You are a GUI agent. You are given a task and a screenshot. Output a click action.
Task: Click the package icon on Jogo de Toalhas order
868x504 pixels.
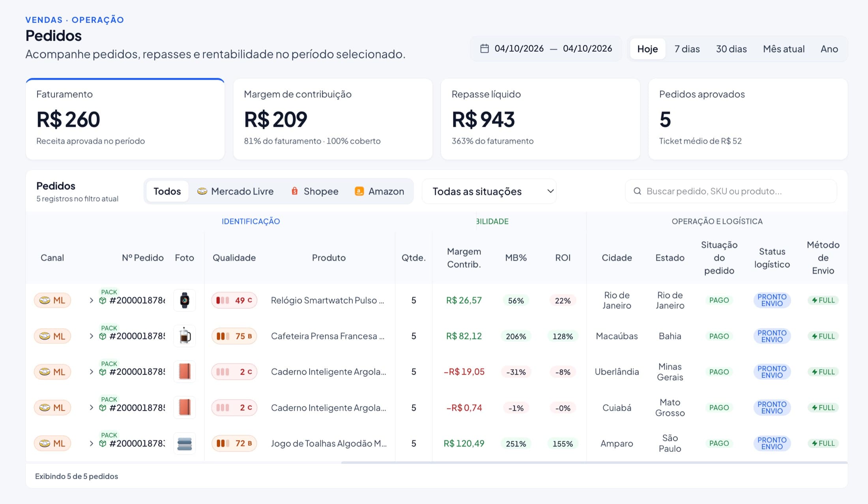[103, 444]
